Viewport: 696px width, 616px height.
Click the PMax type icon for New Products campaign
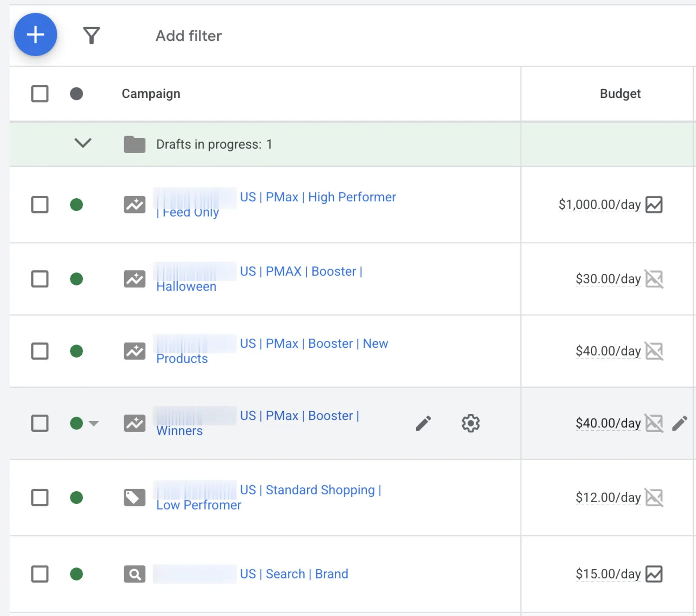point(134,351)
